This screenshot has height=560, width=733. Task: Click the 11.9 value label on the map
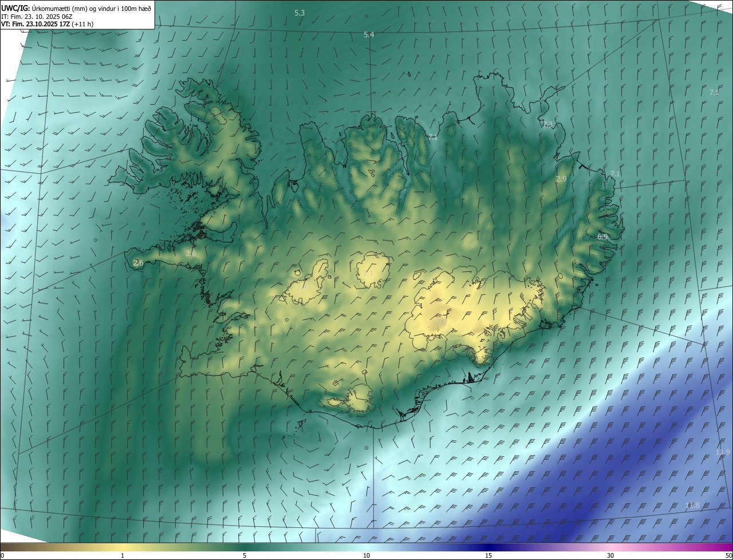pos(723,452)
